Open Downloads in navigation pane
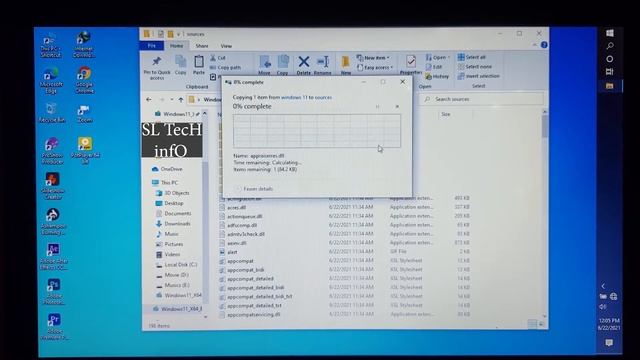This screenshot has width=640, height=360. (173, 224)
